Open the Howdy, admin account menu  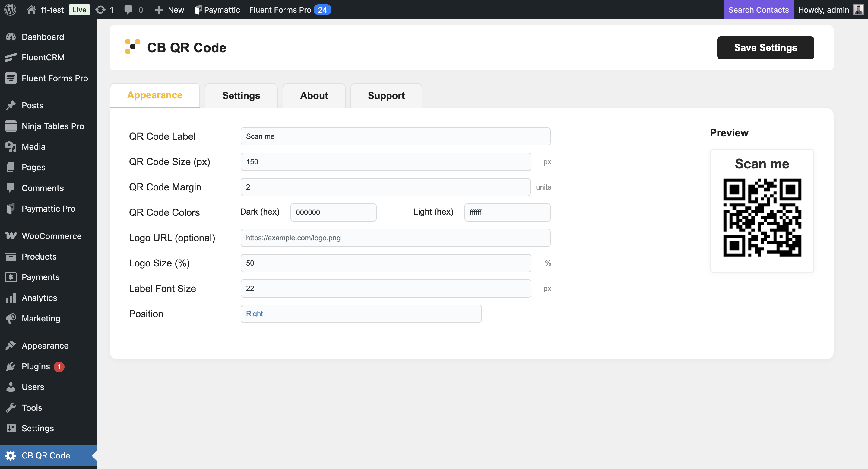830,10
